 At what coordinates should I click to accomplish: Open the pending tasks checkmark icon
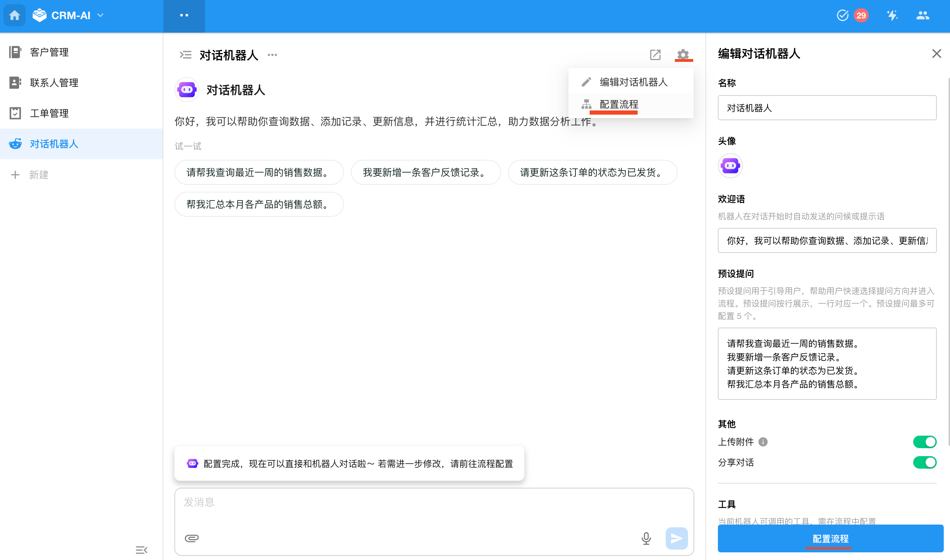842,16
